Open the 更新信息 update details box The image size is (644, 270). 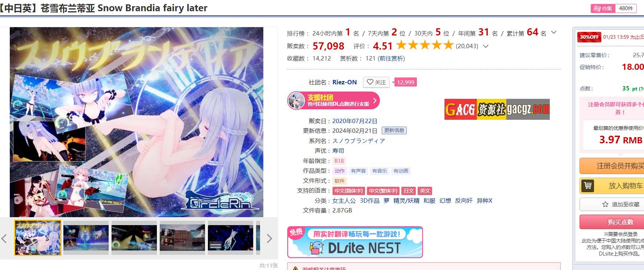point(394,130)
